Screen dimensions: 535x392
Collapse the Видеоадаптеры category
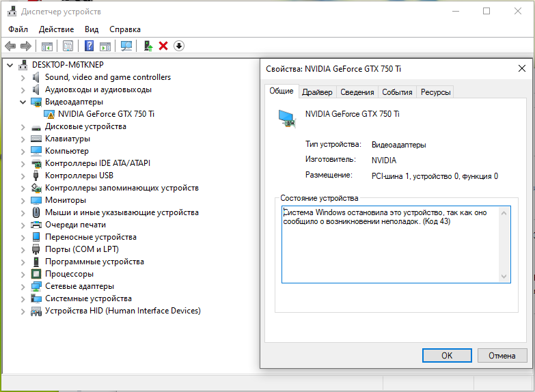(23, 102)
